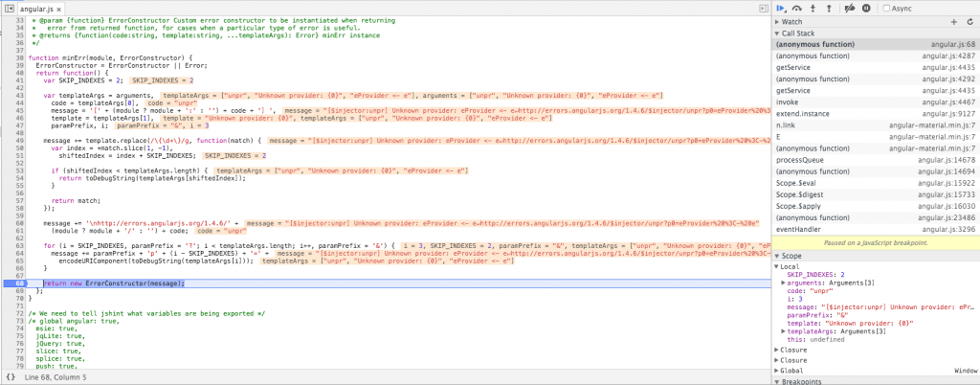Click the 'return match;' code line
This screenshot has height=385, width=980.
[76, 200]
